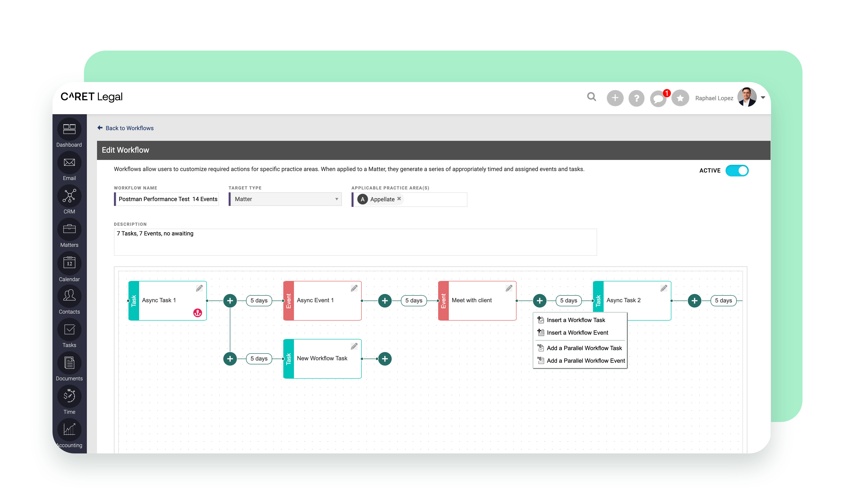Viewport: 855px width, 504px height.
Task: Expand the Raphael Lopez user menu arrow
Action: click(x=763, y=98)
